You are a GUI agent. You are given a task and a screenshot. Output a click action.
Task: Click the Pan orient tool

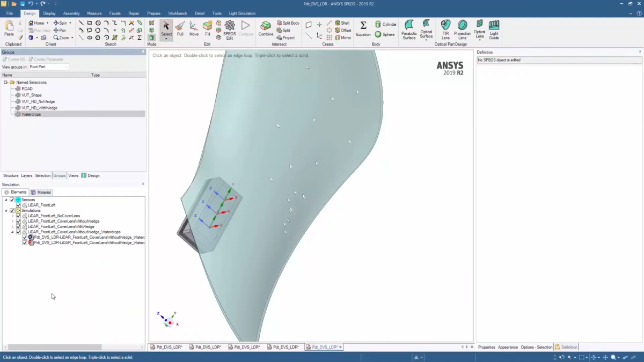tap(60, 31)
